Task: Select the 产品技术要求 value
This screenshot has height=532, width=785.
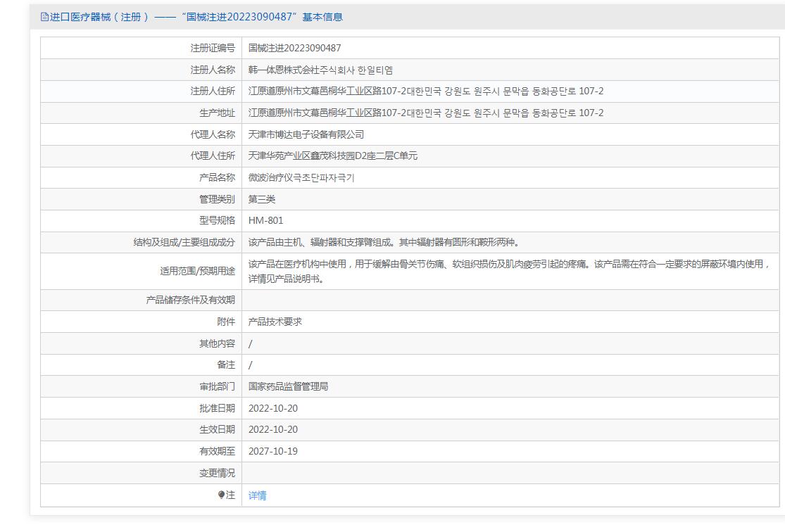Action: click(275, 322)
